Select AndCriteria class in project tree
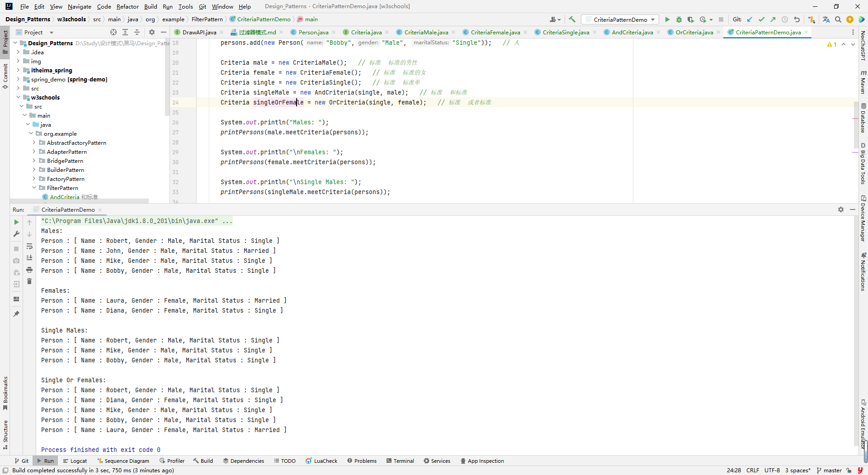Screen dimensions: 868x475 [64, 197]
